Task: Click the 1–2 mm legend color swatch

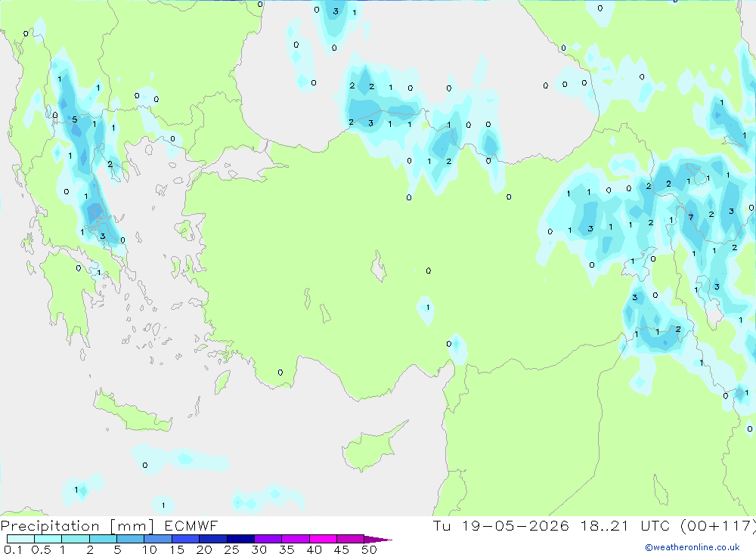Action: click(x=75, y=539)
